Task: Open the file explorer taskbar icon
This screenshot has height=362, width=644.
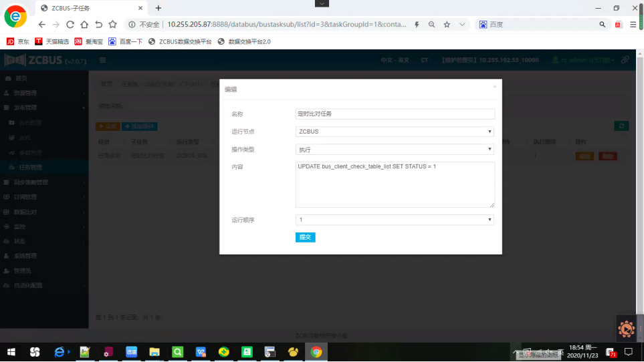Action: pyautogui.click(x=154, y=351)
